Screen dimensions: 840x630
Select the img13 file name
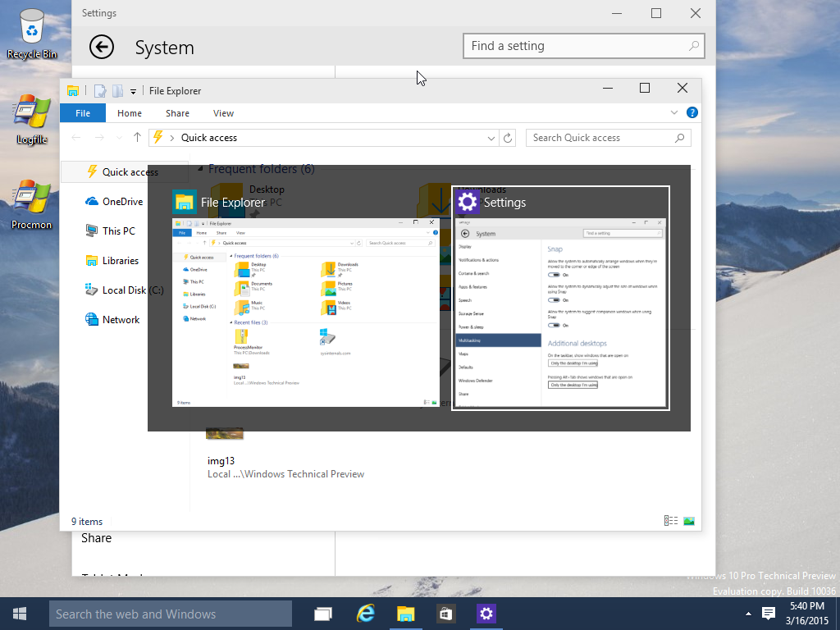click(221, 461)
